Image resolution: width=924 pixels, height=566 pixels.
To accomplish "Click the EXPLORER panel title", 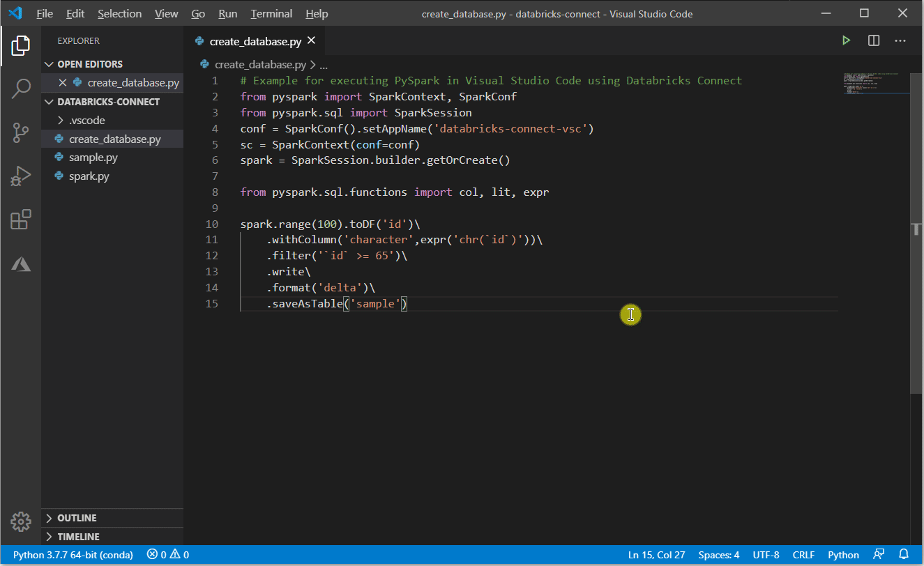I will coord(79,41).
